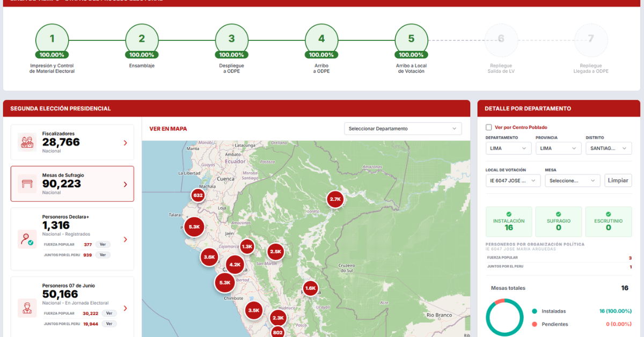
Task: Select the Sufragio 0 status card
Action: click(x=559, y=222)
